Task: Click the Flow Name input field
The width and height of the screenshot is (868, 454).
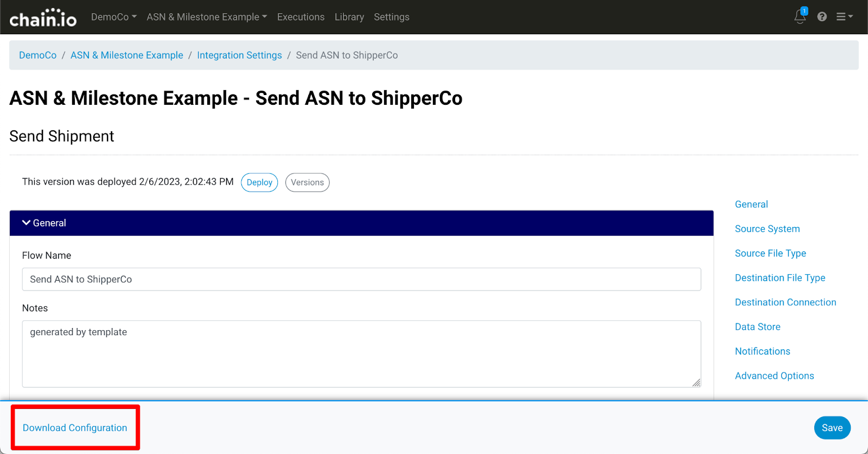Action: point(361,279)
